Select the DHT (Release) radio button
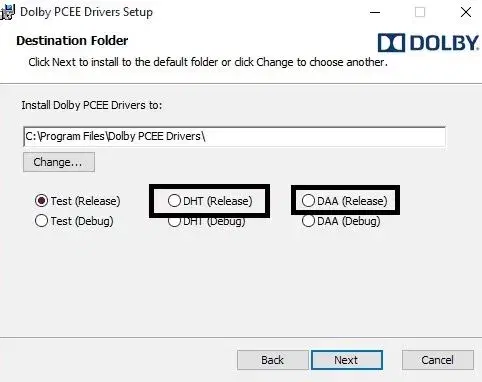Viewport: 482px width, 382px height. pos(174,201)
